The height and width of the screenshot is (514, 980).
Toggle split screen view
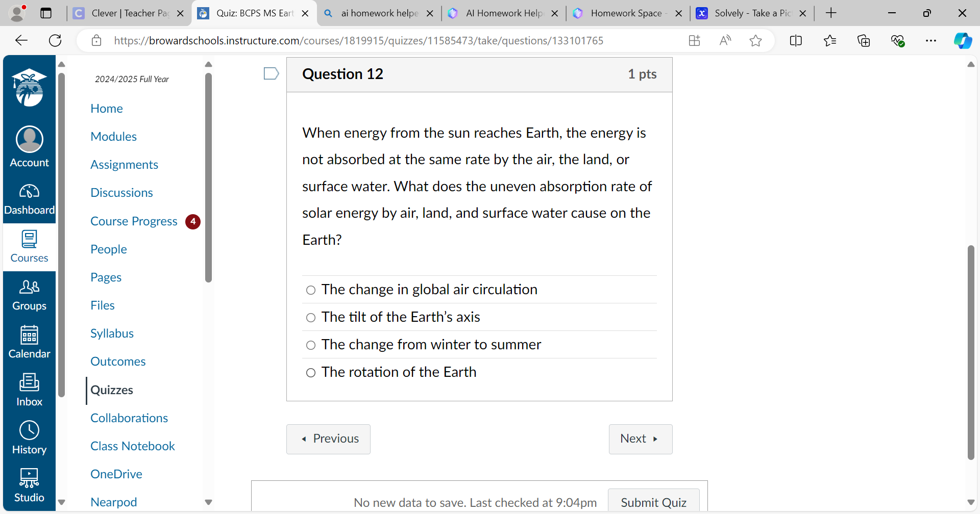coord(796,40)
